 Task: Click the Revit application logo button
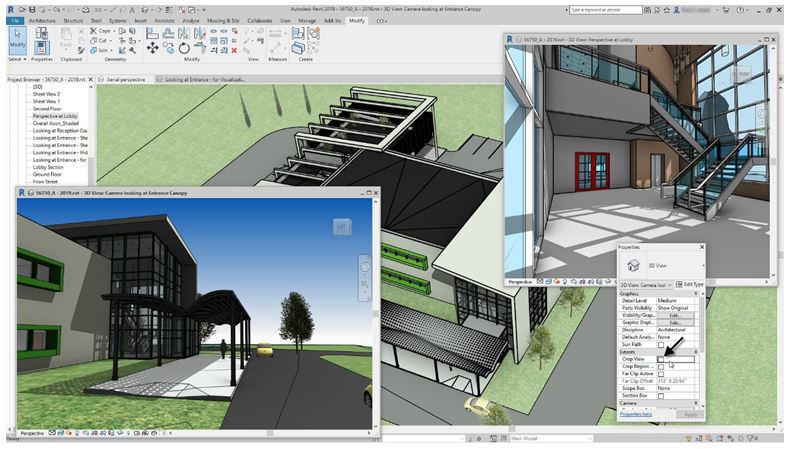(x=11, y=10)
